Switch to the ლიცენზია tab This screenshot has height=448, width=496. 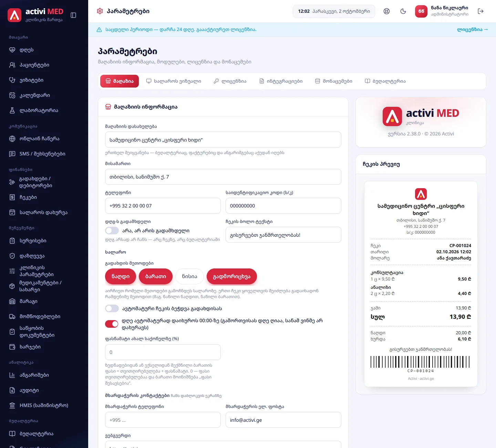230,81
